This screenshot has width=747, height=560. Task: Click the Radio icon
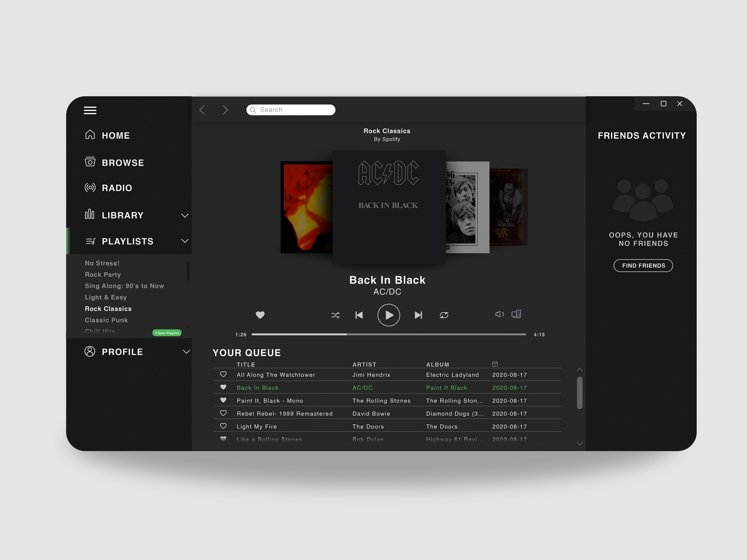(90, 188)
